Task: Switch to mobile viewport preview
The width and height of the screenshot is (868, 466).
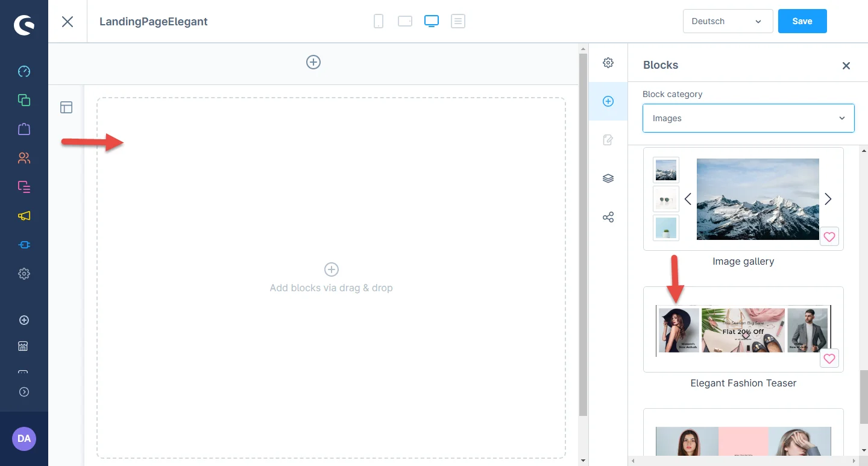Action: (x=379, y=22)
